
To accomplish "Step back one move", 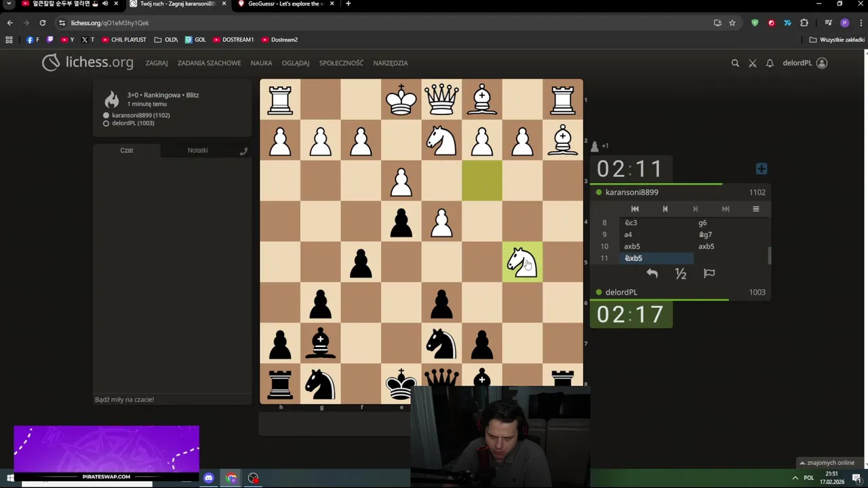I will point(665,209).
